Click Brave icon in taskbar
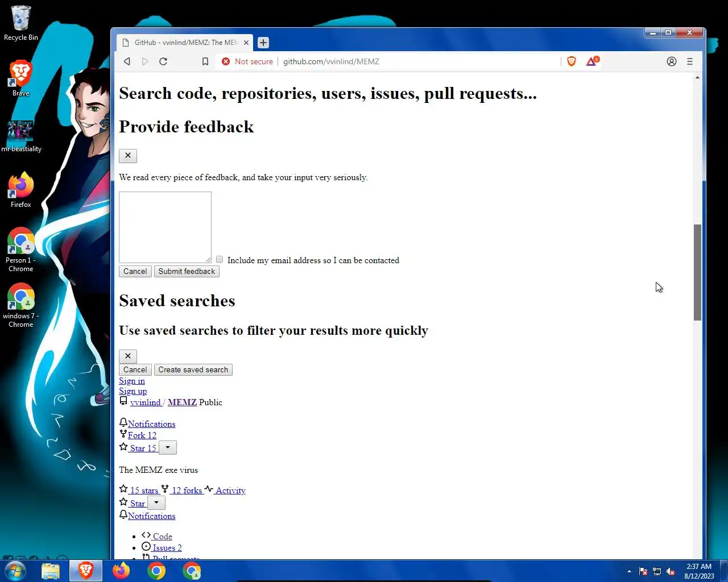Viewport: 728px width, 582px height. tap(86, 571)
